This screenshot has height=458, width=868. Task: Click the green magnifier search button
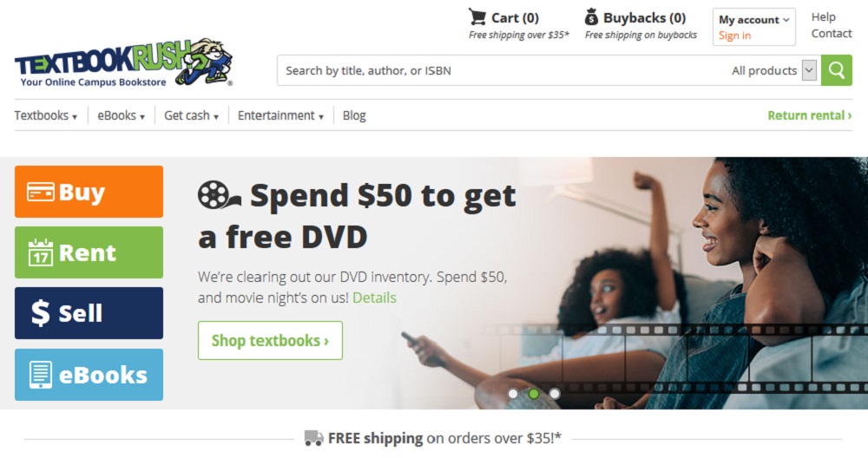tap(837, 70)
